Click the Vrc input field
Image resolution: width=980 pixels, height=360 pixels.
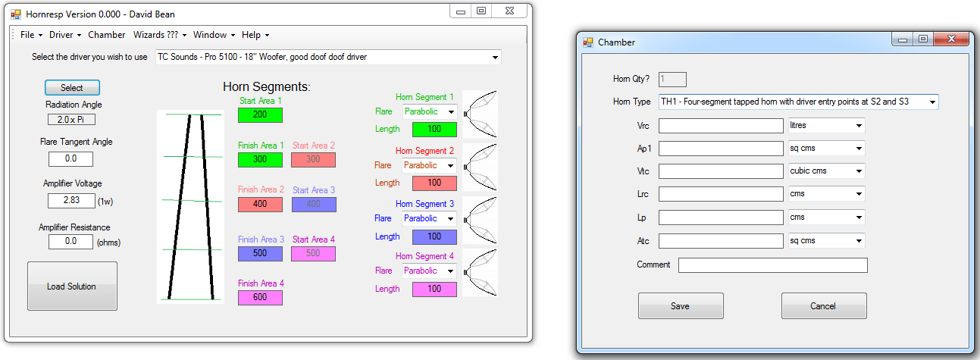721,125
